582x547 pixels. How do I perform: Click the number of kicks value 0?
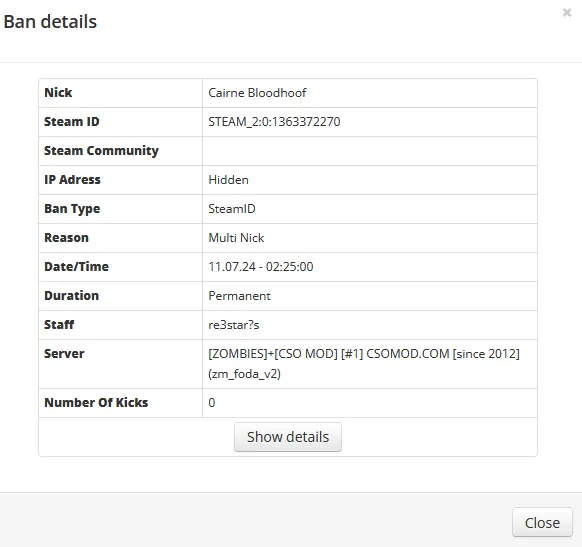point(212,403)
